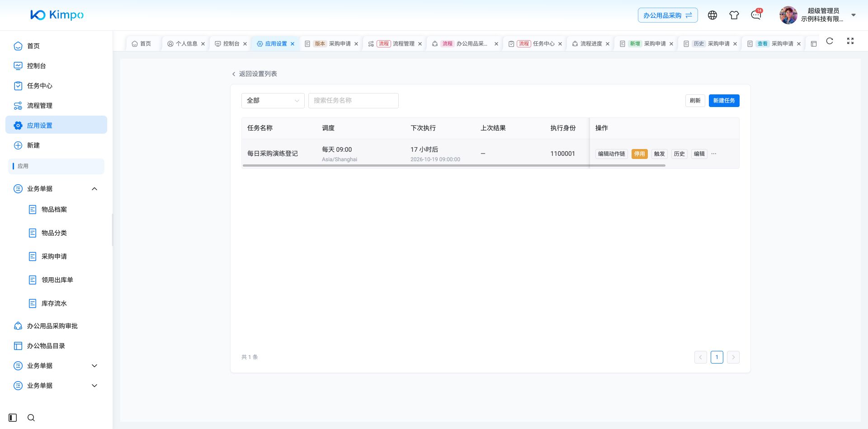Open 控制台 in the sidebar
The image size is (868, 429).
coord(57,66)
